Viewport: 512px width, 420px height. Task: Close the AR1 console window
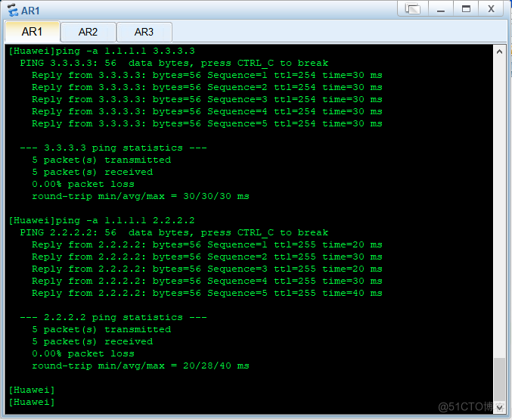pyautogui.click(x=490, y=9)
